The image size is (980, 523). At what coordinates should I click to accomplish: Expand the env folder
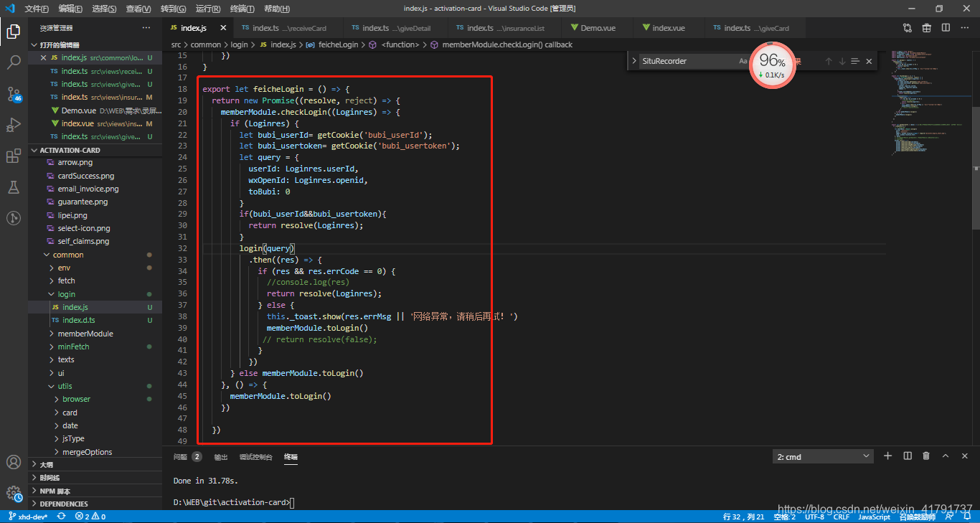(95, 268)
